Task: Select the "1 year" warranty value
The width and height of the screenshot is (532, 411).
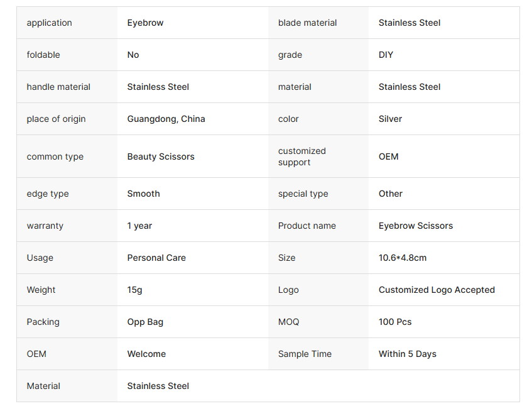Action: click(x=139, y=226)
